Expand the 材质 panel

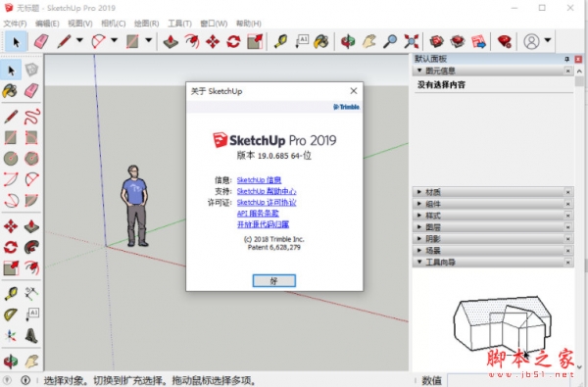pos(493,192)
